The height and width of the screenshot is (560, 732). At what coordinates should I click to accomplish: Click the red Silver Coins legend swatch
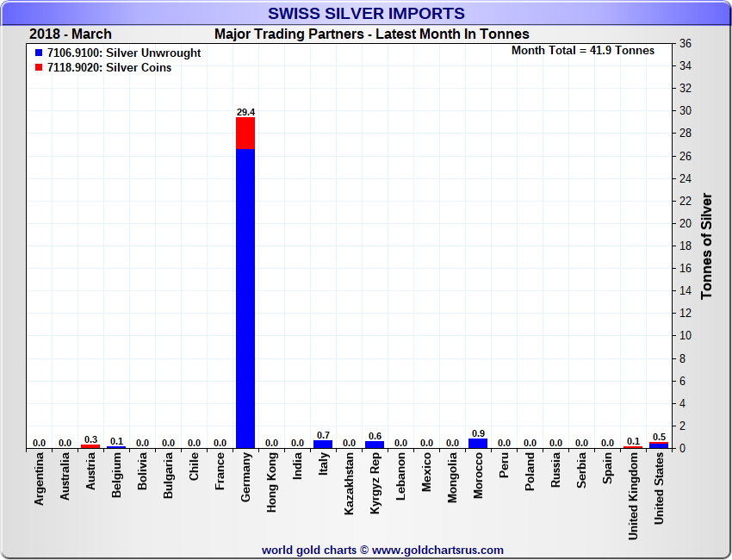39,68
